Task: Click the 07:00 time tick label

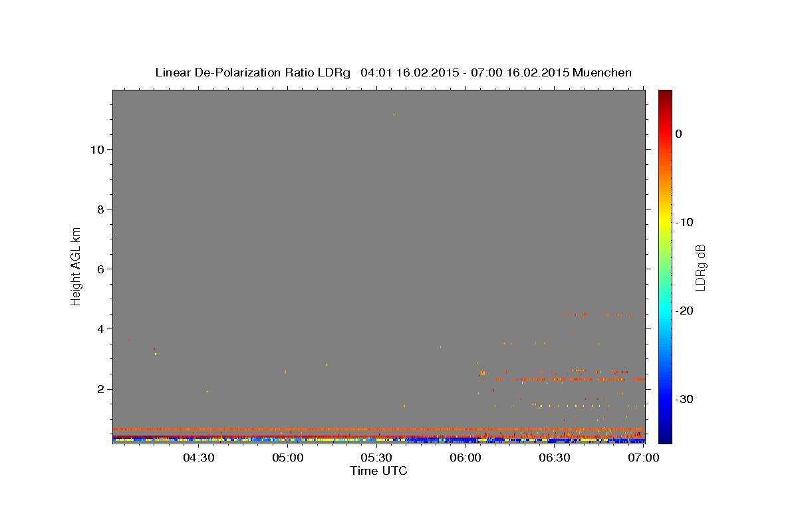Action: [x=644, y=458]
